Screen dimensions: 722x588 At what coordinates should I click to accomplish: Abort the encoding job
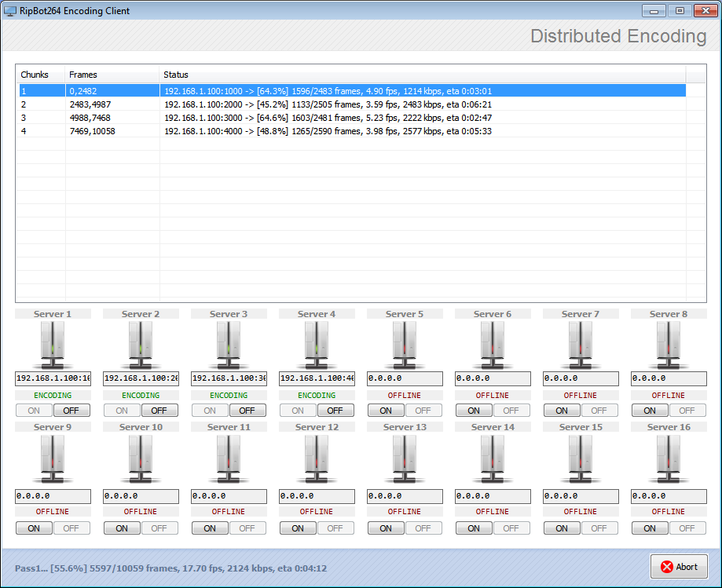[x=679, y=567]
